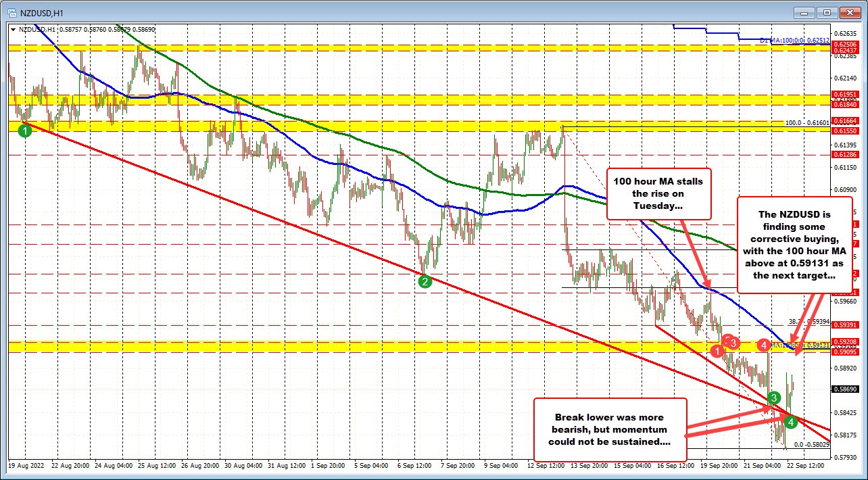The height and width of the screenshot is (480, 868).
Task: Click the 12 Sep 12:00 time axis label
Action: [545, 466]
